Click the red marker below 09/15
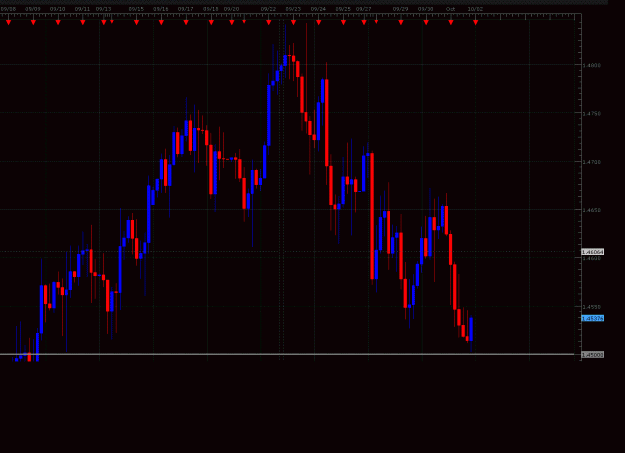 (x=136, y=23)
